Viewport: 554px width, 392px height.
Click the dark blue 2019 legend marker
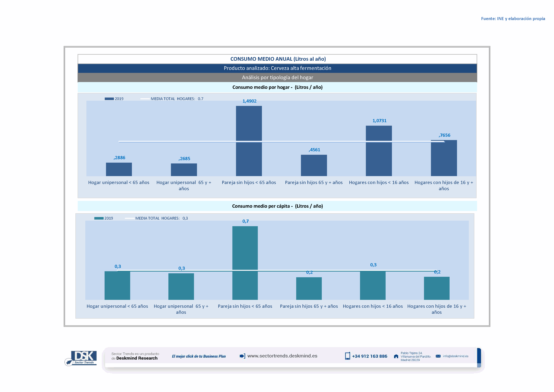coord(109,99)
